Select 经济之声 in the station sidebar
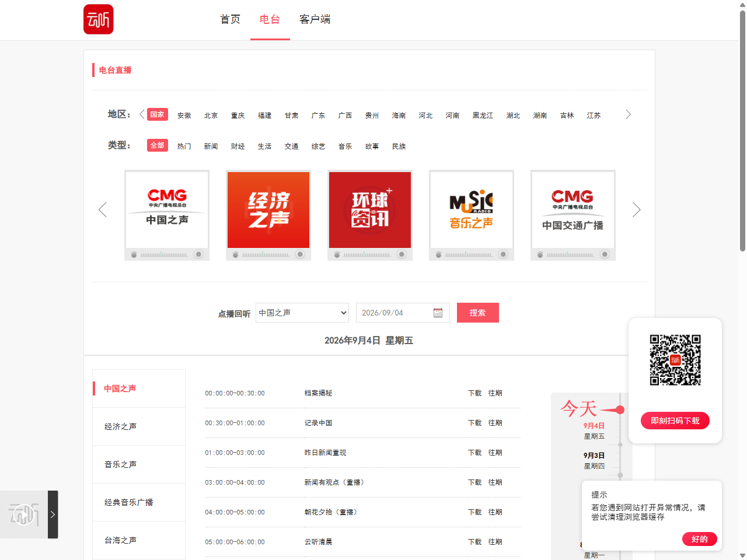This screenshot has width=747, height=560. pyautogui.click(x=139, y=426)
